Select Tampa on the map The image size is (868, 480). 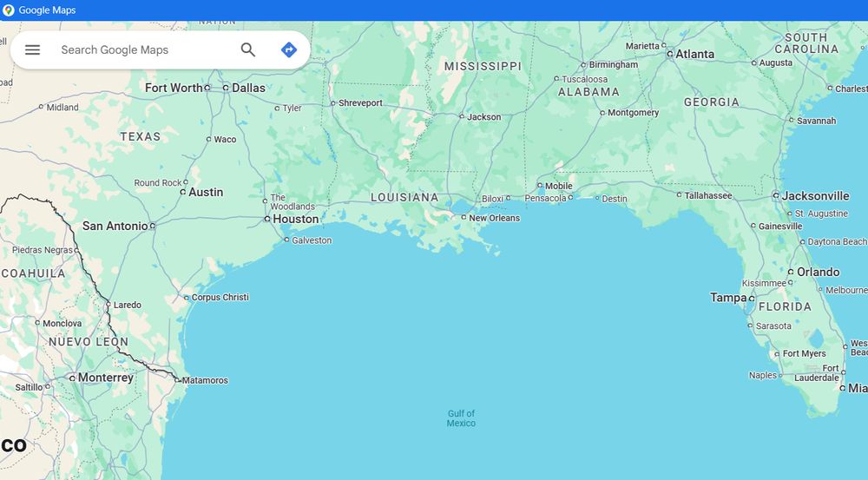tap(728, 298)
